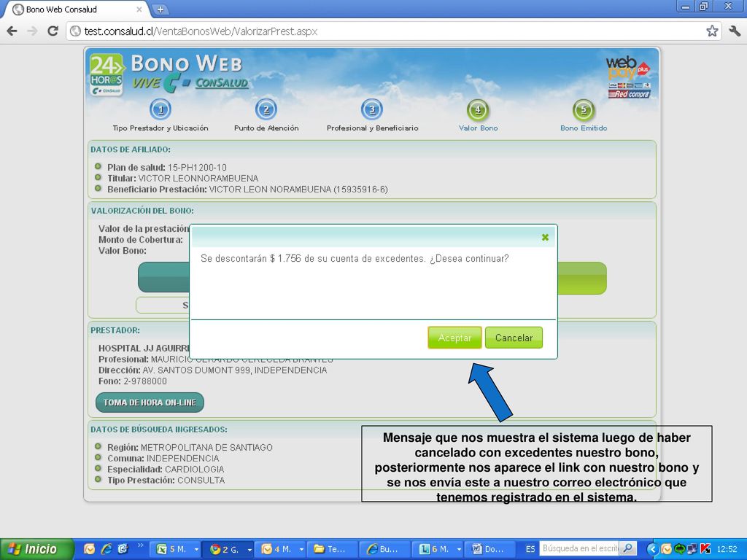
Task: Launch Internet Explorer from quick launch
Action: [x=107, y=549]
